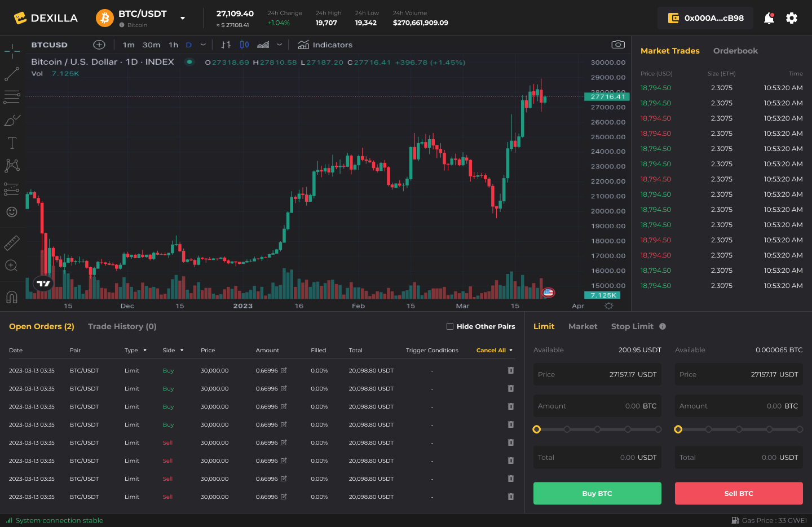Open the Cancel All dropdown

point(495,350)
